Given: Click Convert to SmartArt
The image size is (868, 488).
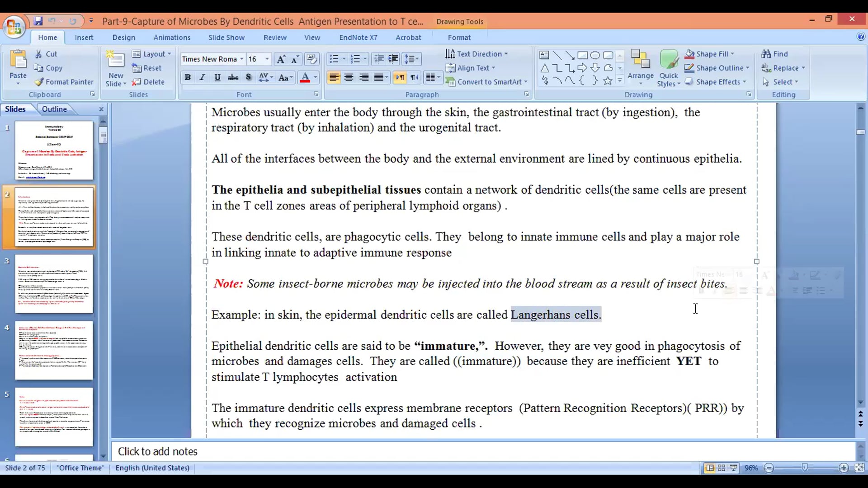Looking at the screenshot, I should 486,82.
